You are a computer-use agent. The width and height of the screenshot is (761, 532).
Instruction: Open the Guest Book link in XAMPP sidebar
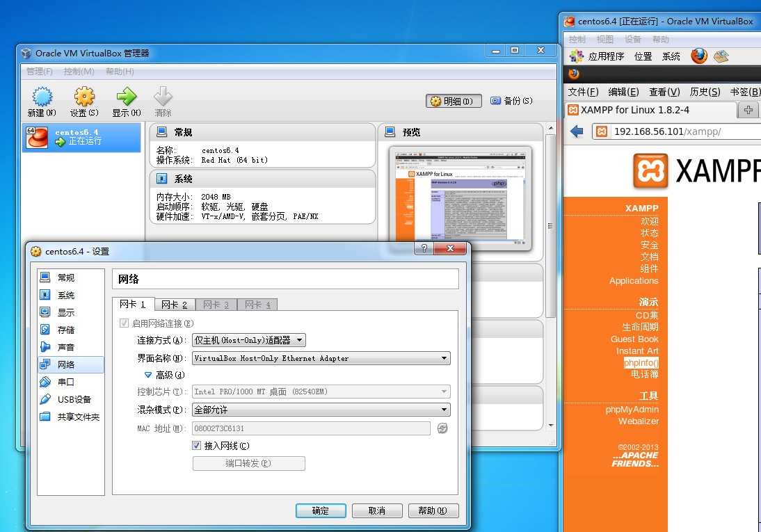click(634, 339)
